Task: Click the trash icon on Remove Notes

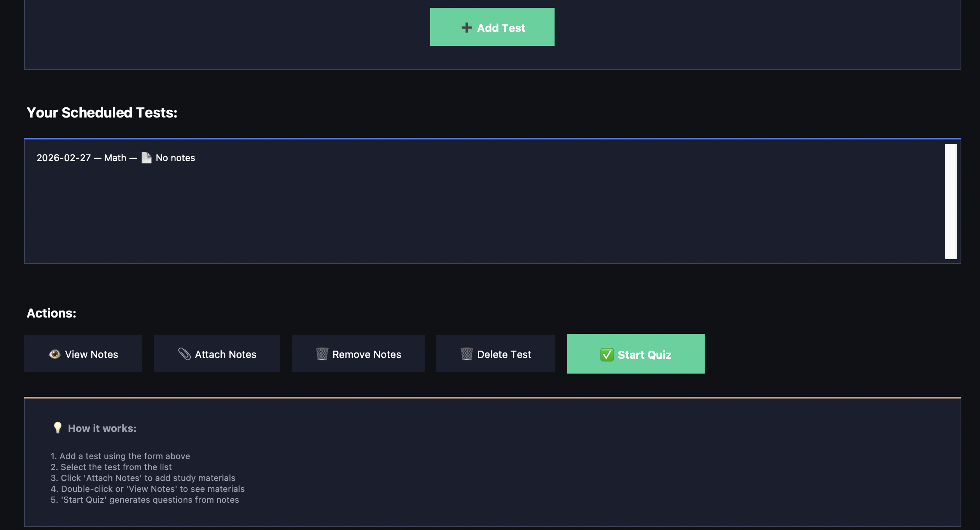Action: pos(322,354)
